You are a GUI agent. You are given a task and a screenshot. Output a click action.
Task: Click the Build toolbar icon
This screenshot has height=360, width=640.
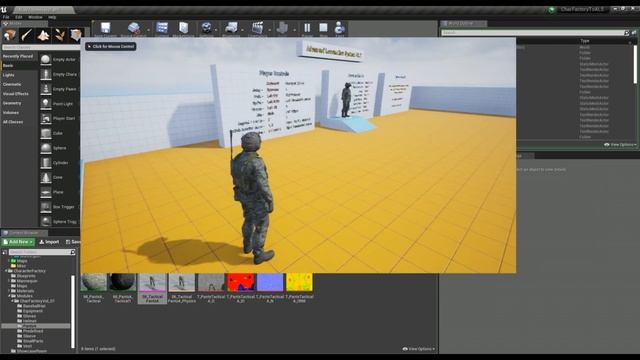pos(282,29)
